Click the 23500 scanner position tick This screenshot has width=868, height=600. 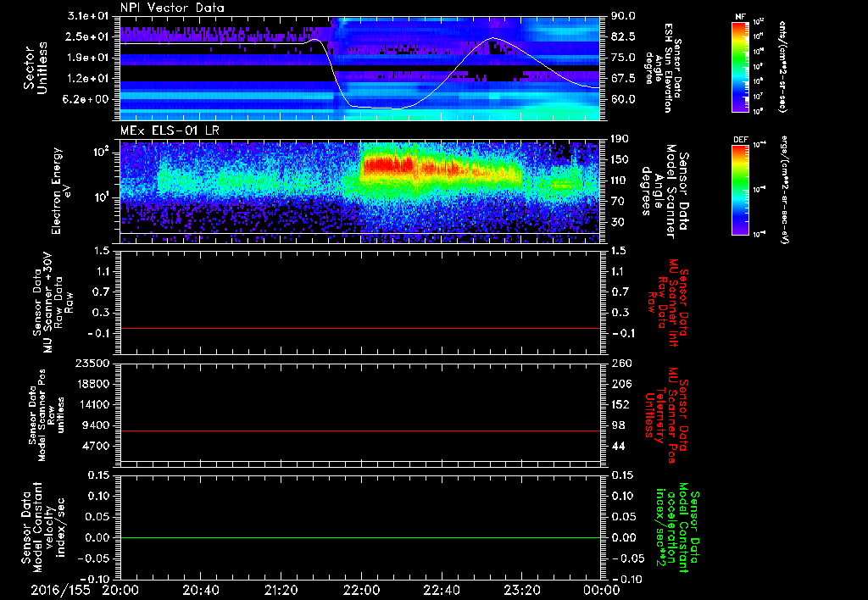[94, 363]
